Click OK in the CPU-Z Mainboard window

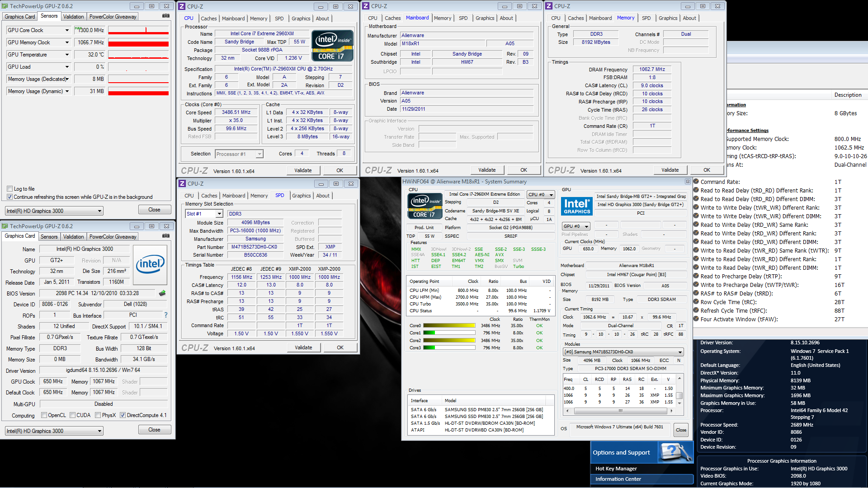[x=524, y=170]
